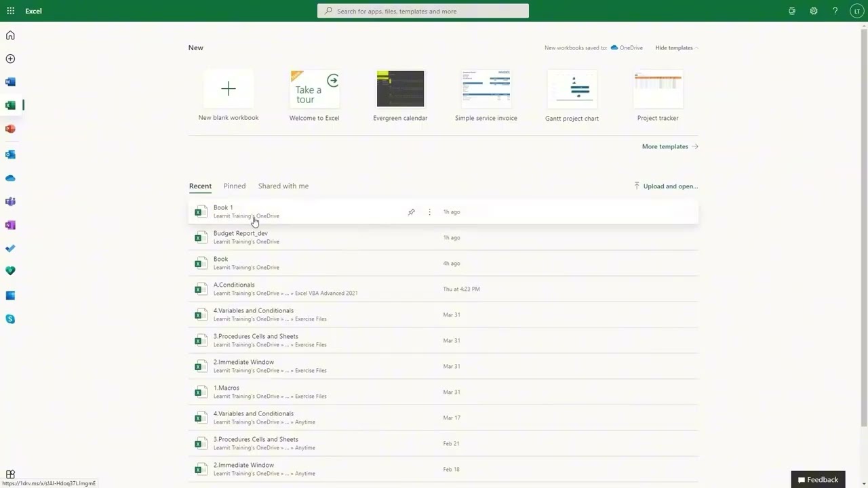This screenshot has width=868, height=488.
Task: Click the Create plus icon in sidebar
Action: [x=10, y=59]
